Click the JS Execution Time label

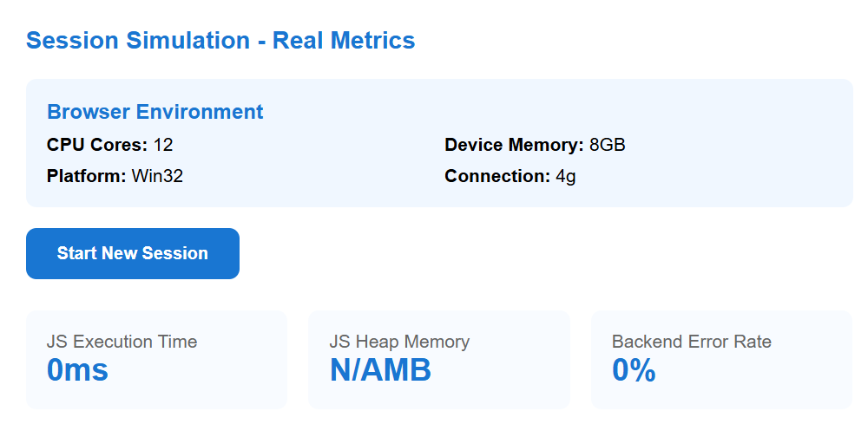coord(122,342)
